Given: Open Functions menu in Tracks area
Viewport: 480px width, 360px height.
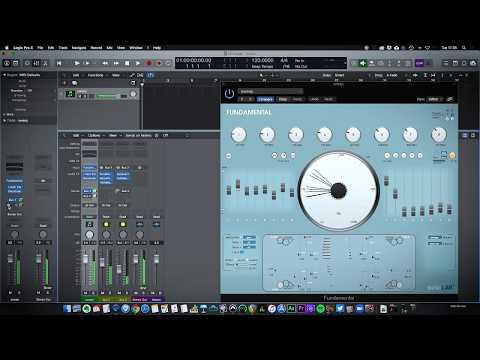Looking at the screenshot, I should coord(95,75).
